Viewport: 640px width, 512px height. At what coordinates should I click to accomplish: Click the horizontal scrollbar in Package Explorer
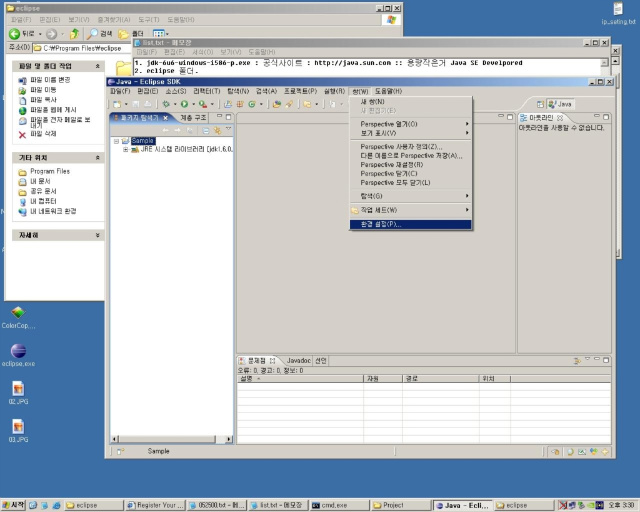click(x=171, y=439)
